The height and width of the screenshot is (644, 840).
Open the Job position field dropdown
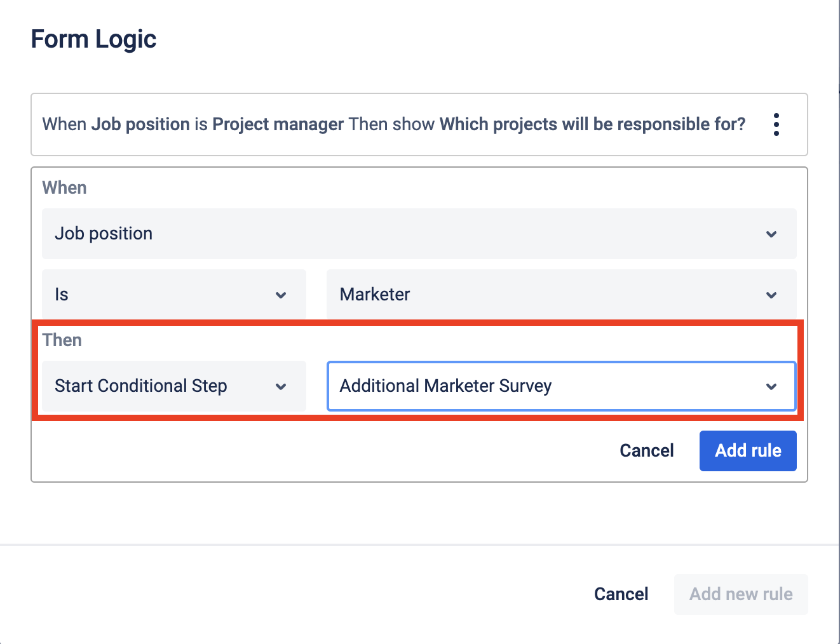(407, 234)
